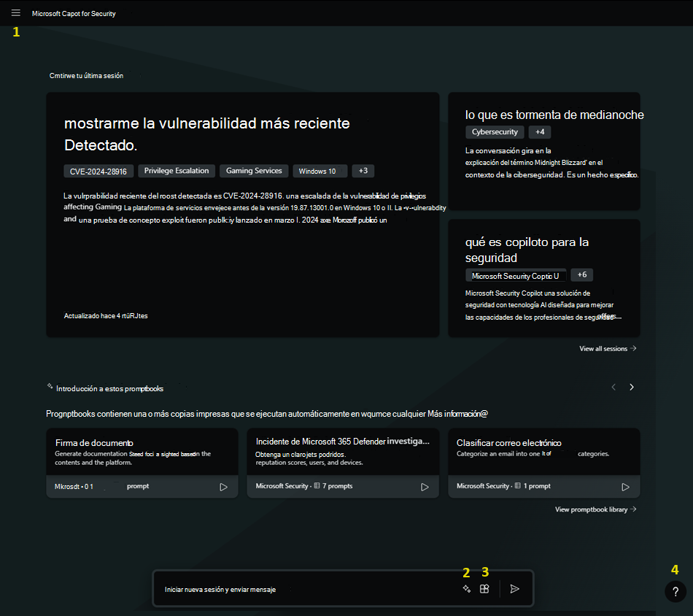Click the send message arrow icon
The width and height of the screenshot is (693, 616).
click(514, 588)
